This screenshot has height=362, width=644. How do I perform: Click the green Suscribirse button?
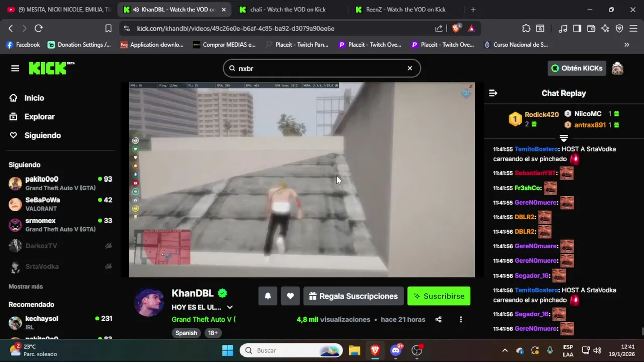pyautogui.click(x=439, y=296)
